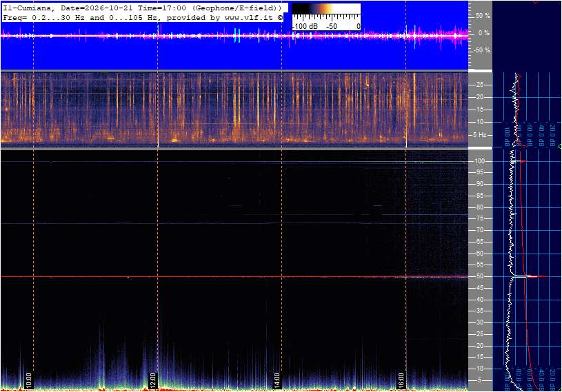Click the 35 tick on the 0-105 Hz axis
This screenshot has height=392, width=562.
pyautogui.click(x=479, y=311)
